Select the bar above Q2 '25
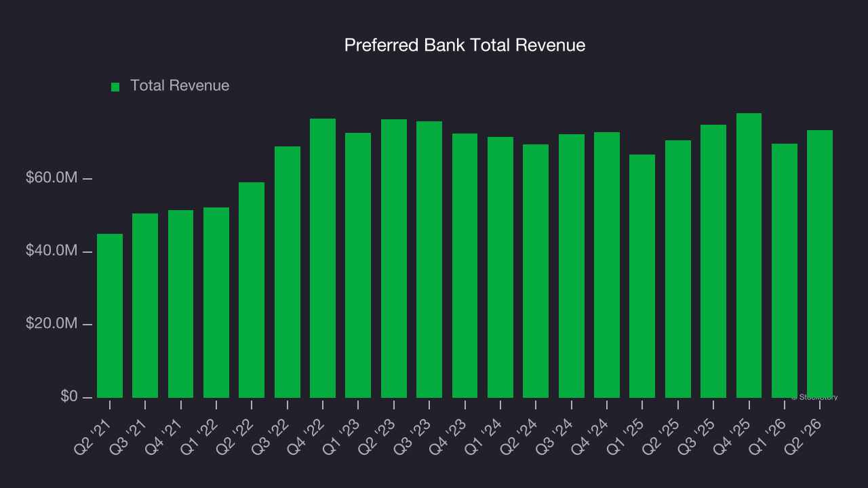This screenshot has height=488, width=868. [678, 269]
